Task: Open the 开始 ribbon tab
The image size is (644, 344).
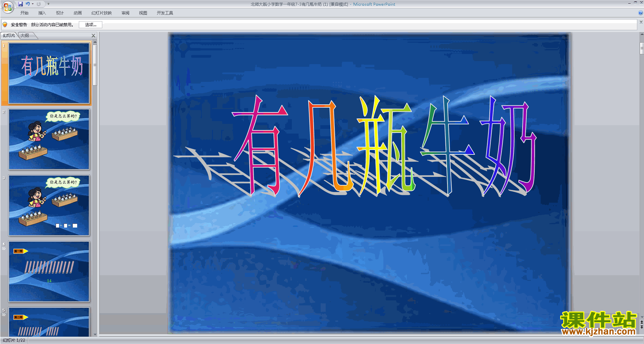Action: click(x=24, y=13)
